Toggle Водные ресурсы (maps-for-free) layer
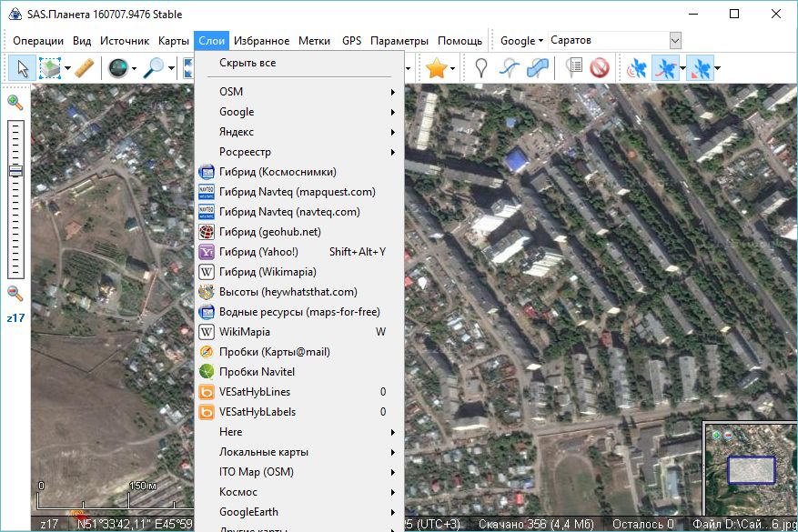The image size is (798, 532). pyautogui.click(x=299, y=312)
